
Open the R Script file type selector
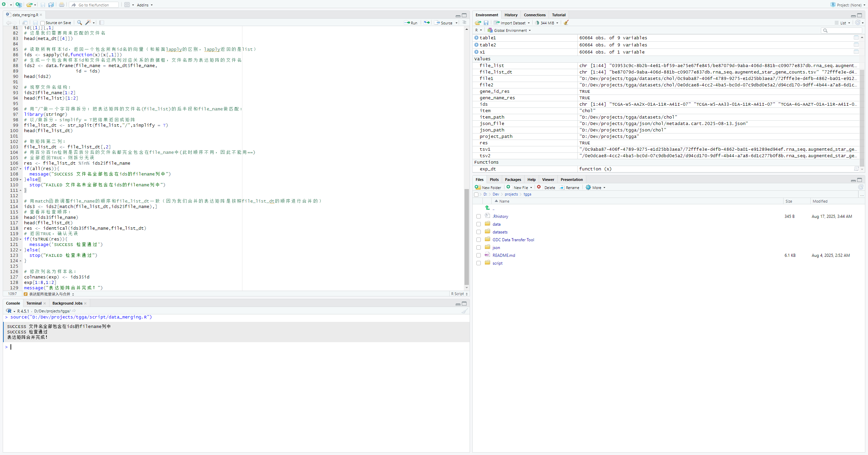point(459,294)
